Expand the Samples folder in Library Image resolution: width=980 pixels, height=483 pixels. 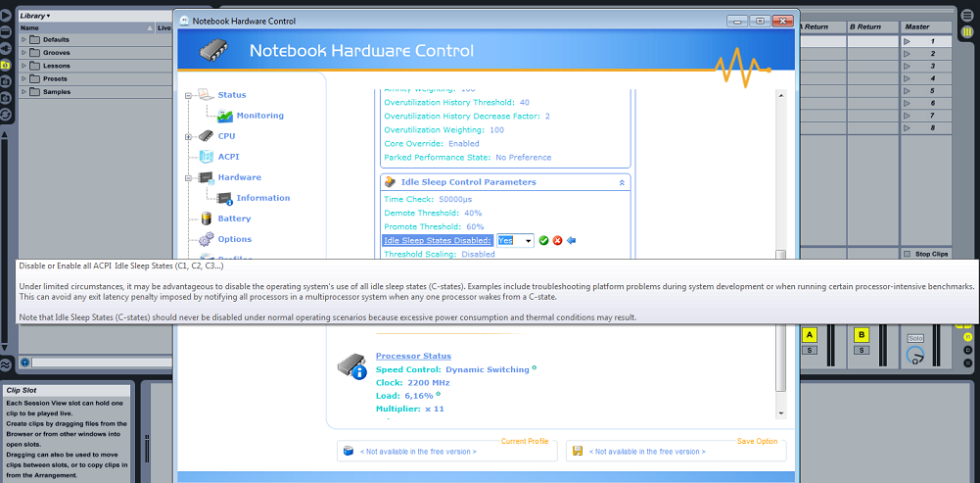[x=23, y=92]
